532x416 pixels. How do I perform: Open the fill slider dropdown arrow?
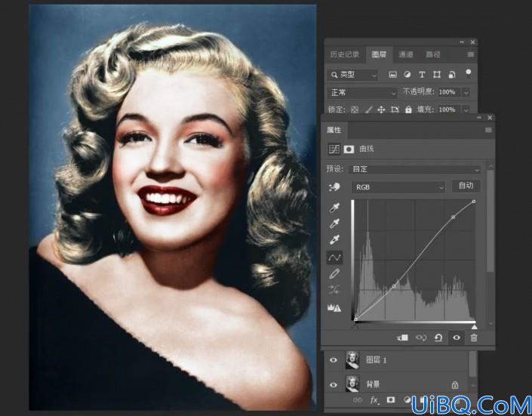(466, 109)
